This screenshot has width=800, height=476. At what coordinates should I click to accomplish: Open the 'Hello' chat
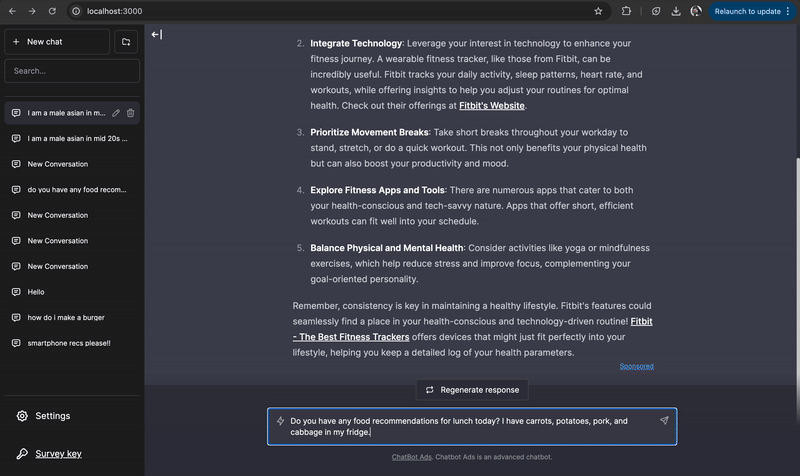(x=72, y=292)
